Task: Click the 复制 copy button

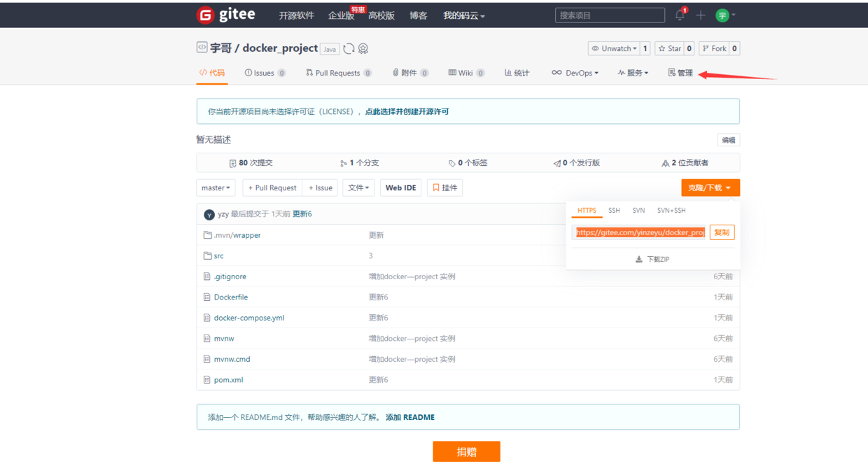Action: 722,232
